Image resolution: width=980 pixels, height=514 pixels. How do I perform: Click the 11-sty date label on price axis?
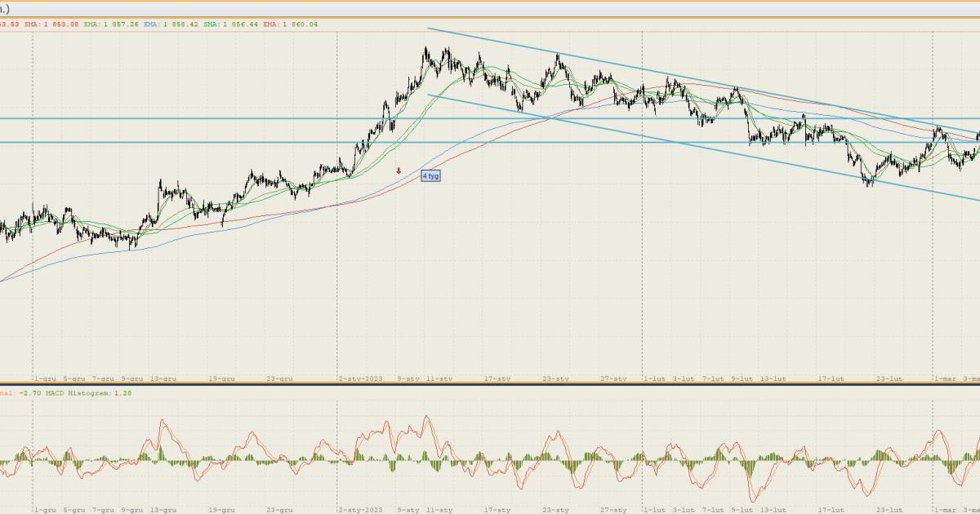439,379
